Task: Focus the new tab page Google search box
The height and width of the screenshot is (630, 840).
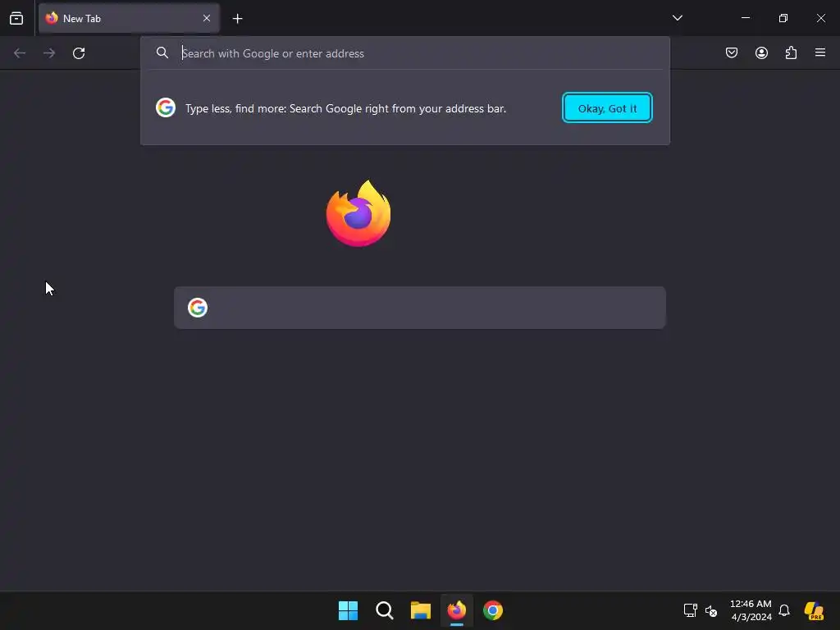Action: click(x=419, y=308)
